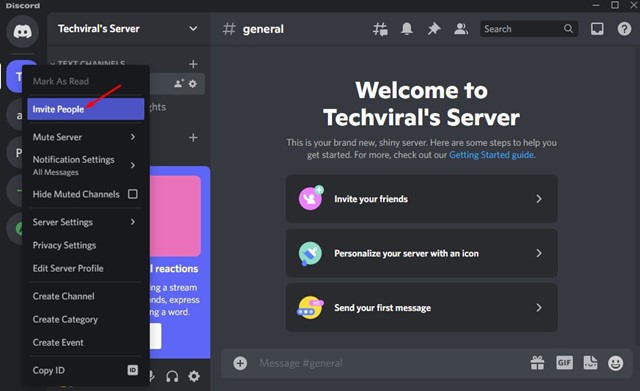Choose Create Category menu entry
The height and width of the screenshot is (391, 640).
coord(86,319)
